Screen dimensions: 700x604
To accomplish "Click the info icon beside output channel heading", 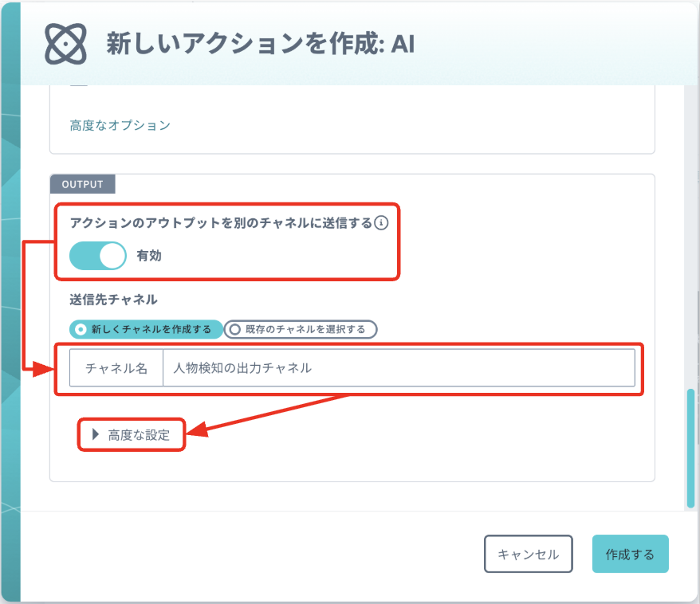I will (x=381, y=222).
